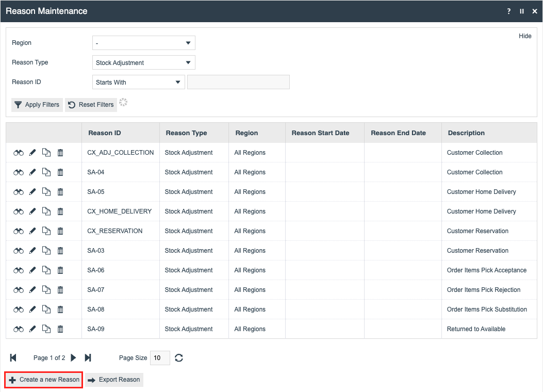Open the Region dropdown

143,43
